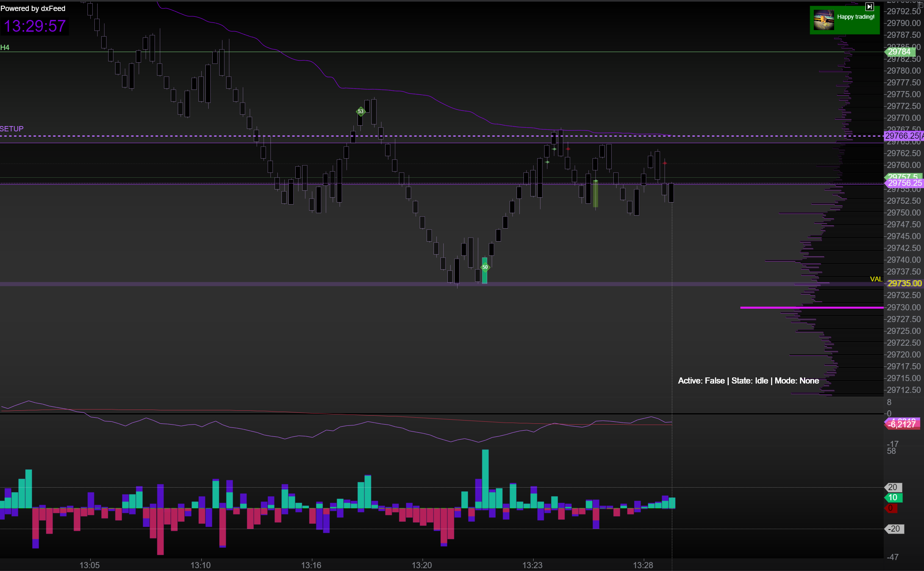Viewport: 924px width, 571px height.
Task: Click the 29742.50 price axis label
Action: click(x=904, y=248)
